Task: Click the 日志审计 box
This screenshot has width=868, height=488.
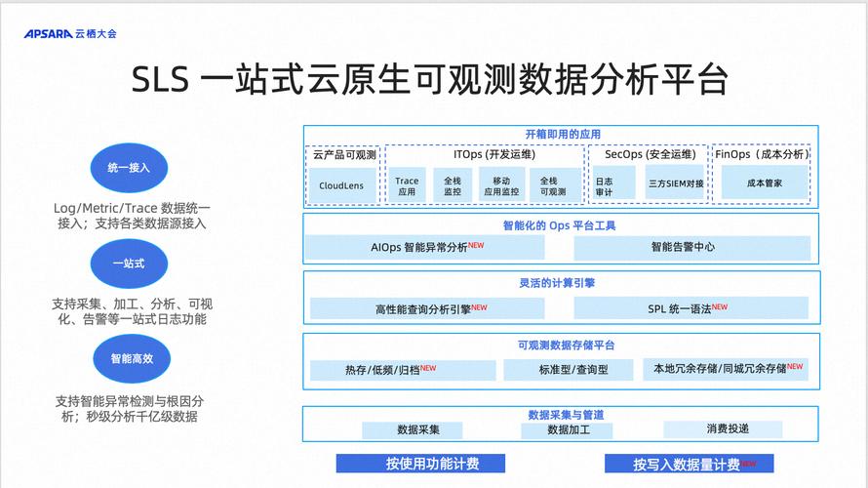Action: [x=613, y=183]
